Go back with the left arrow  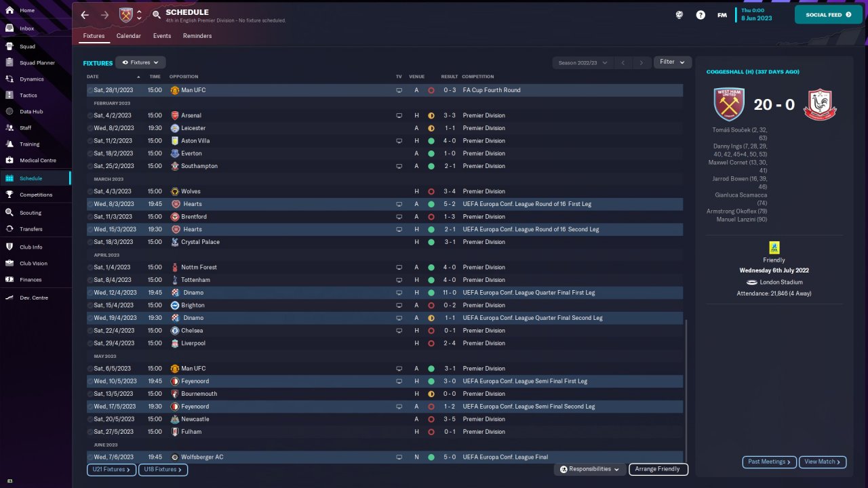(x=85, y=15)
